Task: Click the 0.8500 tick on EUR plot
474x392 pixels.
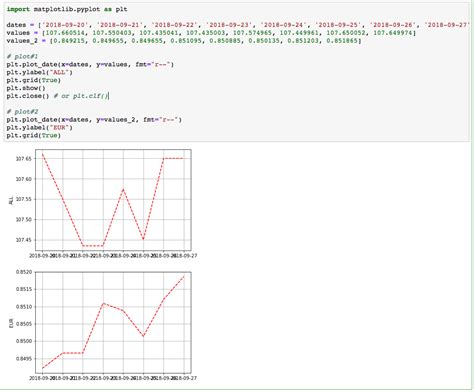Action: [24, 341]
